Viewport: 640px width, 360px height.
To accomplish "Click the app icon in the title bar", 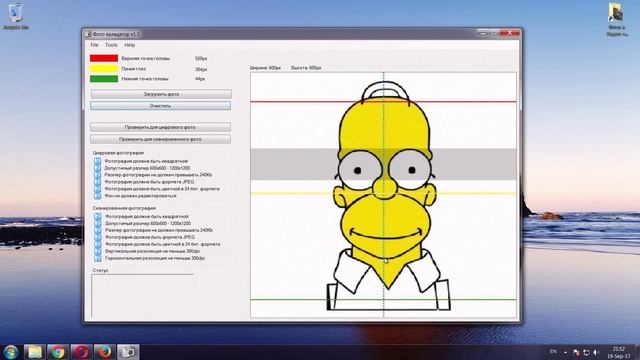I will point(88,34).
